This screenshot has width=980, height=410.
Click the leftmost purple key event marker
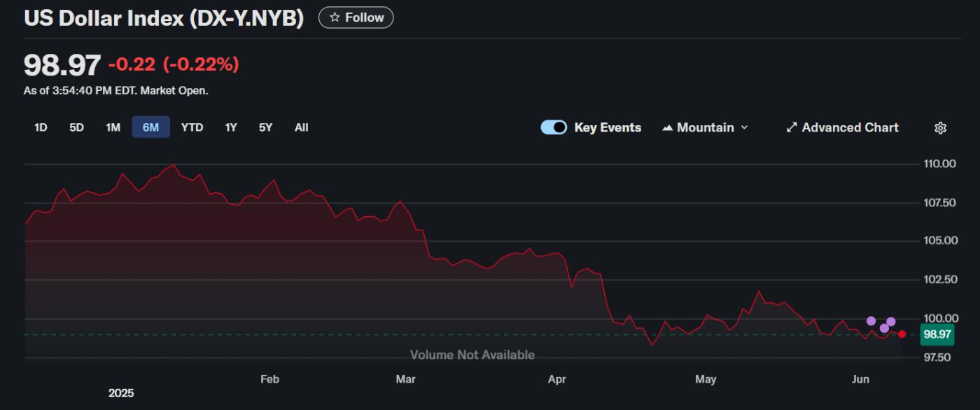point(871,321)
